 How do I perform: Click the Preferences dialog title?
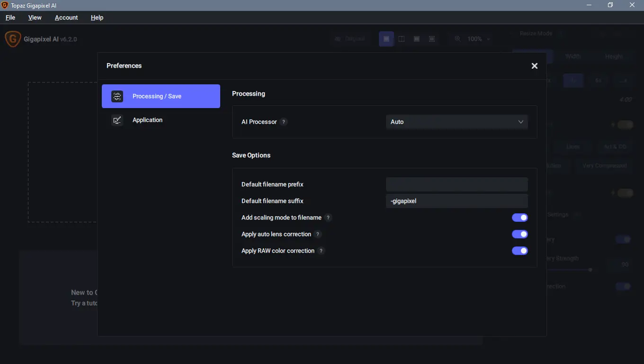pos(124,66)
